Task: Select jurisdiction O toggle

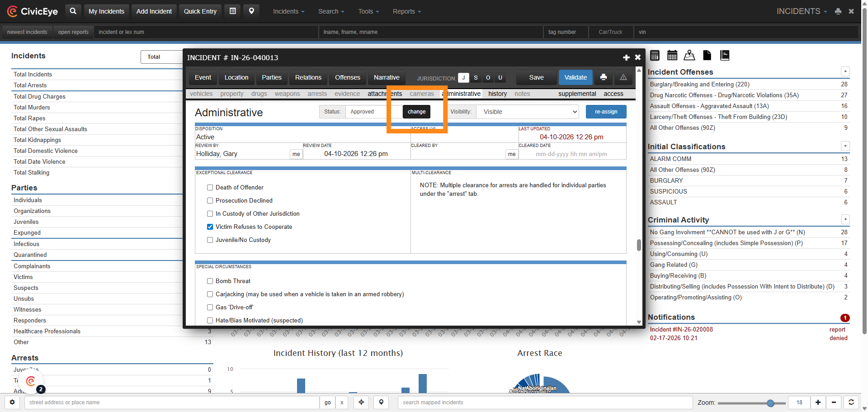Action: pos(488,78)
